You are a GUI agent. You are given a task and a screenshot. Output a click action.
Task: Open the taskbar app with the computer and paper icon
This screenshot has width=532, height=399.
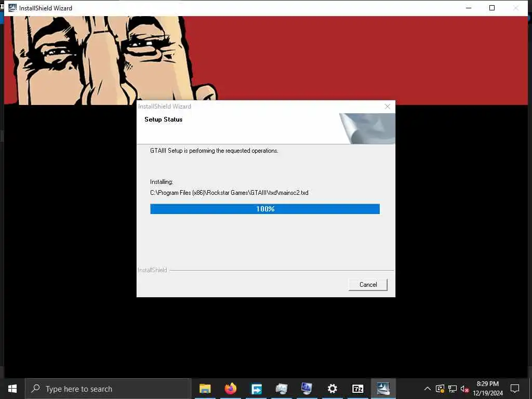[282, 389]
